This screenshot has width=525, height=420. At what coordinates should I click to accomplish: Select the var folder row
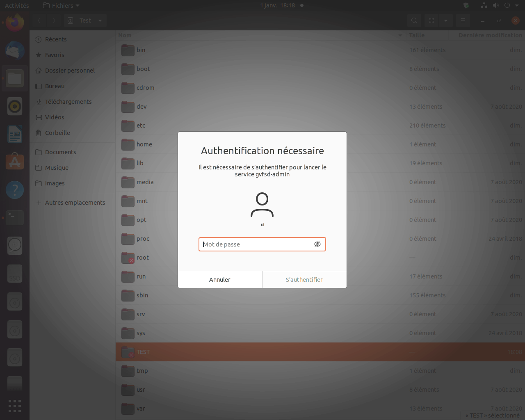320,409
